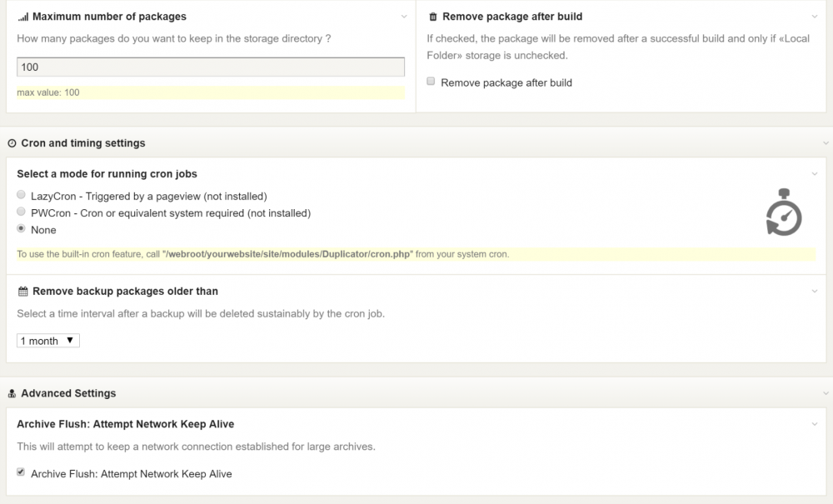
Task: Focus the maximum packages field showing 100
Action: [211, 67]
